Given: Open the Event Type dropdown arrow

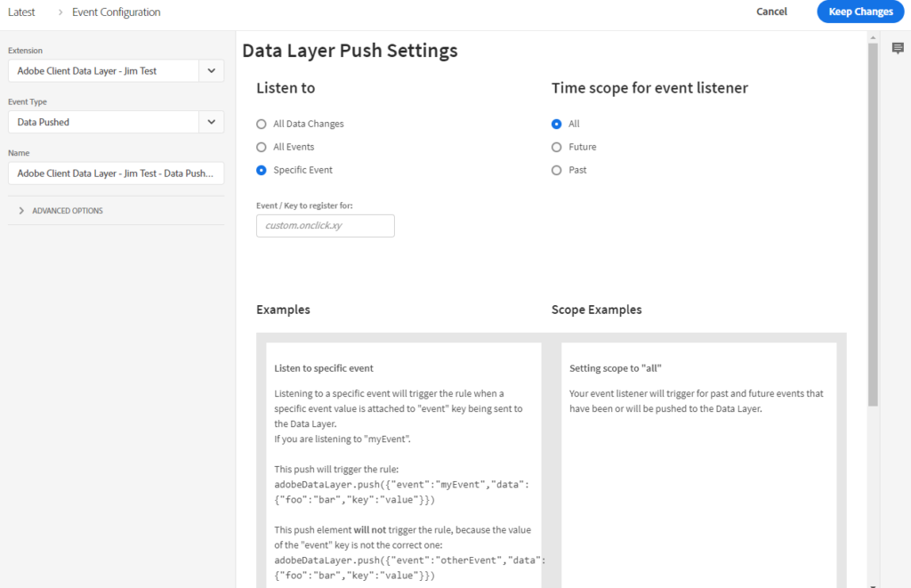Looking at the screenshot, I should click(211, 122).
